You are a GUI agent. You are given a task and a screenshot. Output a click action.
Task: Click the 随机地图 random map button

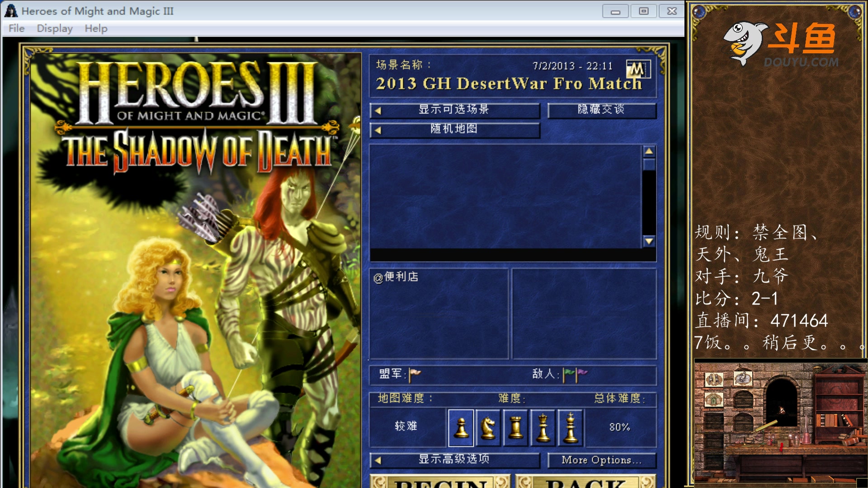pyautogui.click(x=455, y=130)
